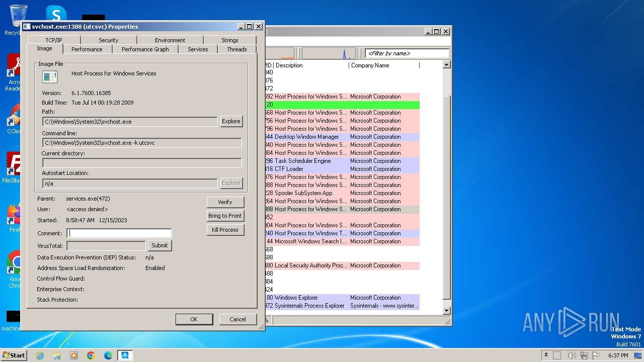This screenshot has width=644, height=362.
Task: Click the volume tray icon
Action: pos(572,355)
